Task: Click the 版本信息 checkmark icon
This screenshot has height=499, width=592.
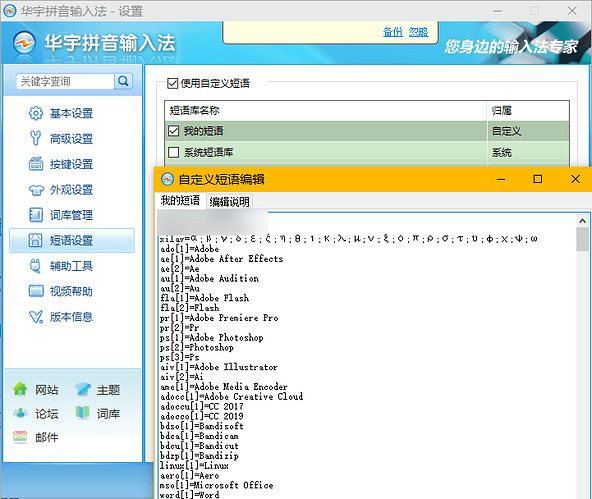Action: click(x=36, y=317)
